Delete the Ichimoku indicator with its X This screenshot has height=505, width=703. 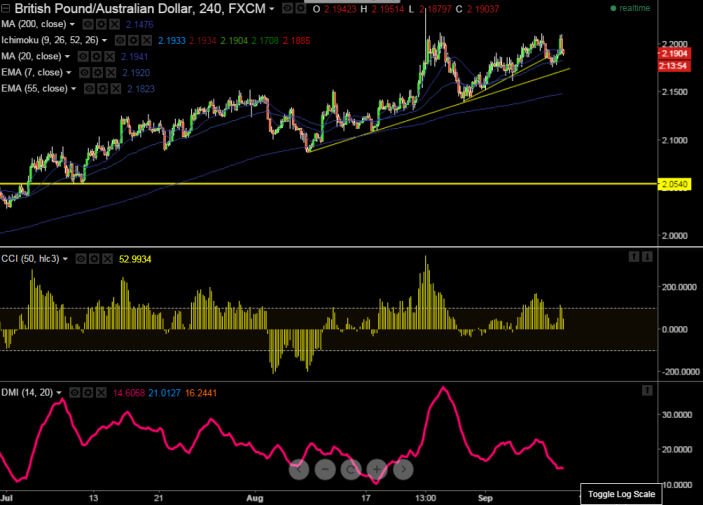pos(147,40)
